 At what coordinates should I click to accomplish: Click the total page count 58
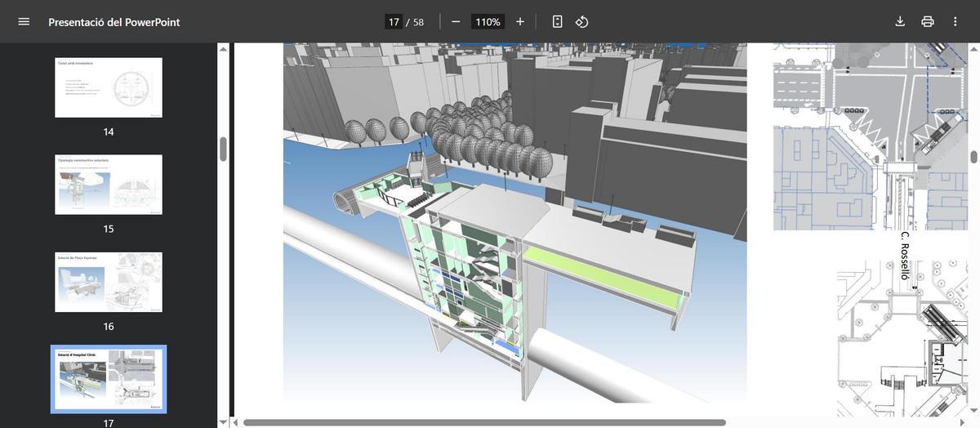click(x=418, y=22)
